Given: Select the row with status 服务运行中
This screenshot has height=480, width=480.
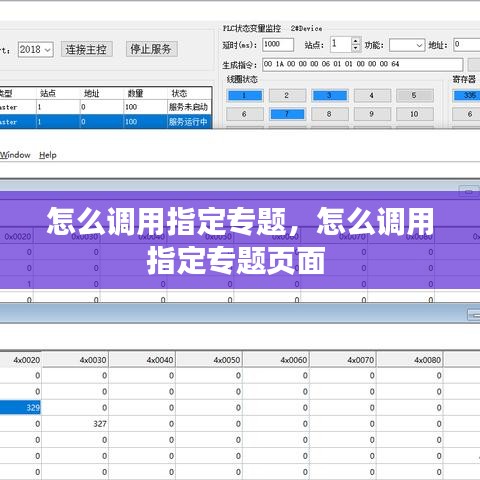Looking at the screenshot, I should point(106,122).
